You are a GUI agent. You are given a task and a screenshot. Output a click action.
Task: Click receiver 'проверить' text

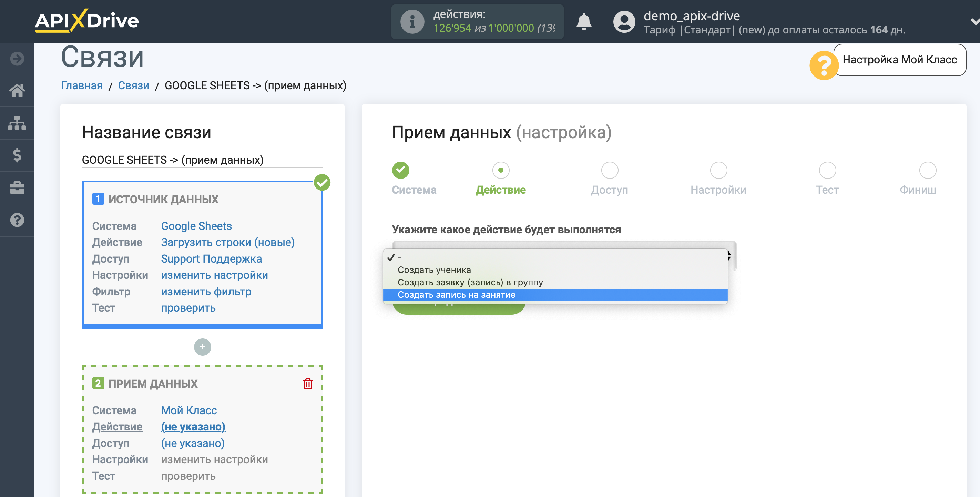188,476
